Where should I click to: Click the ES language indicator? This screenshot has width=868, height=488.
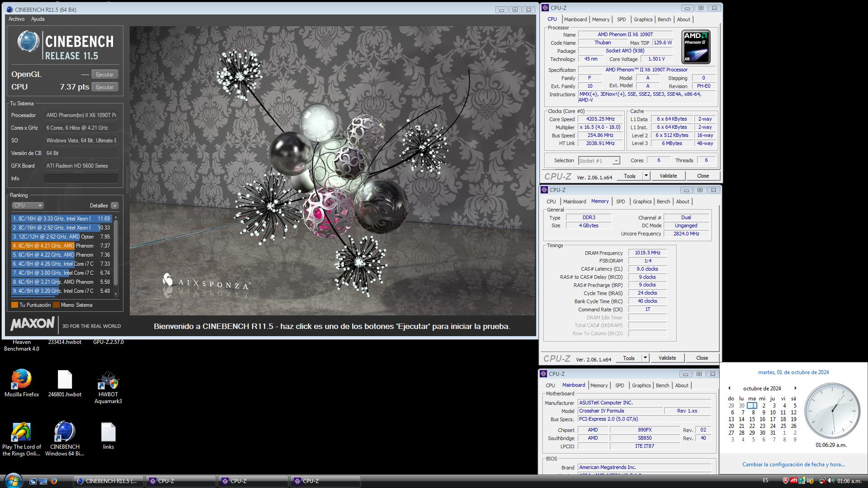pyautogui.click(x=765, y=480)
